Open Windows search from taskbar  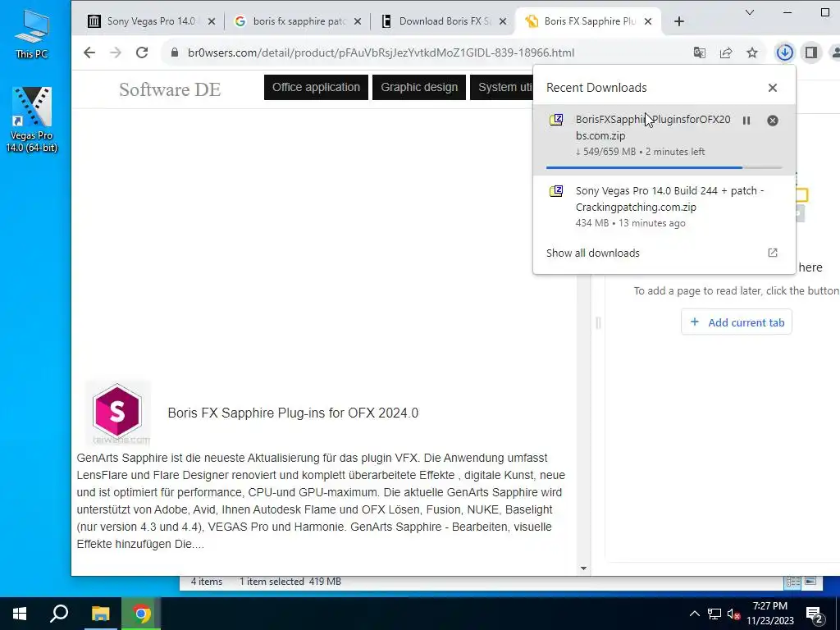(59, 614)
